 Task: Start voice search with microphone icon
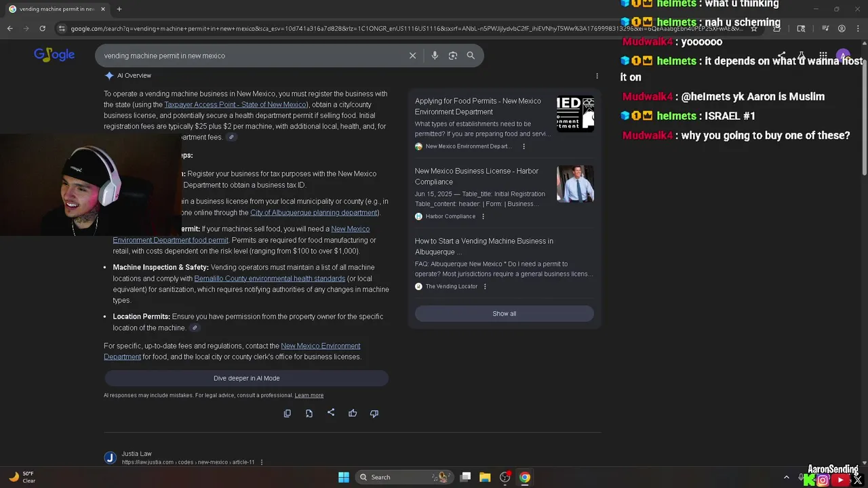435,56
